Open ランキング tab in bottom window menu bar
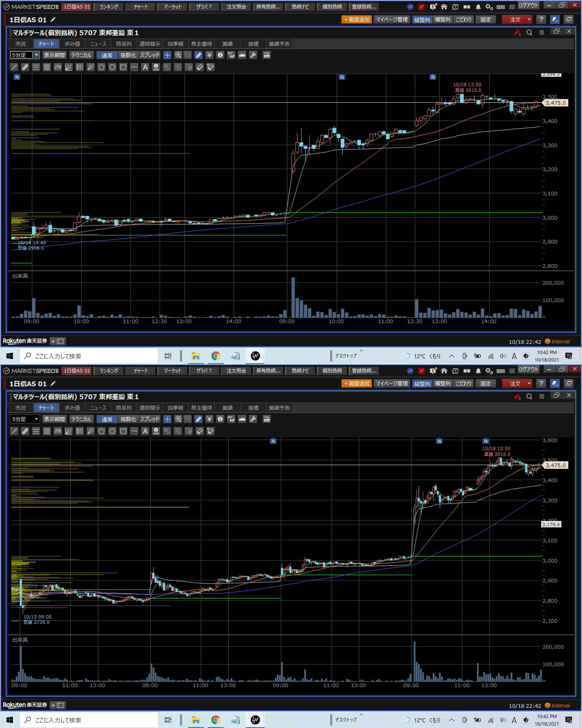The width and height of the screenshot is (582, 728). (x=109, y=371)
